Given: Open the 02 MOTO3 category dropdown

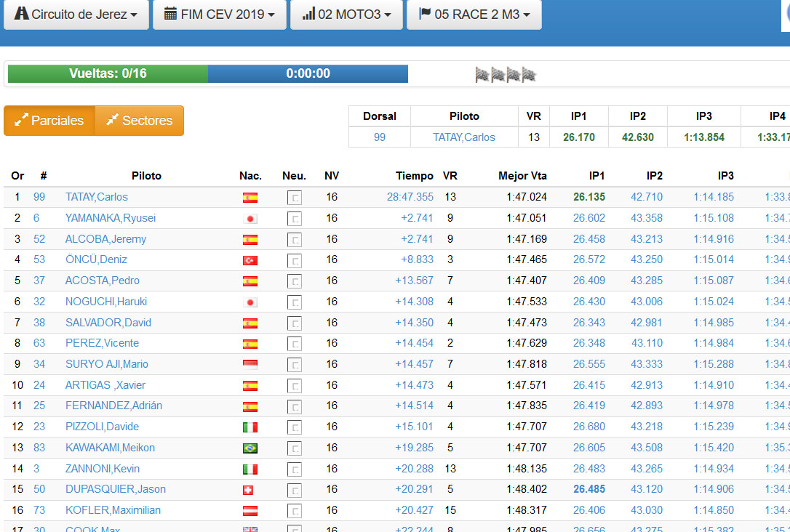Looking at the screenshot, I should (346, 15).
